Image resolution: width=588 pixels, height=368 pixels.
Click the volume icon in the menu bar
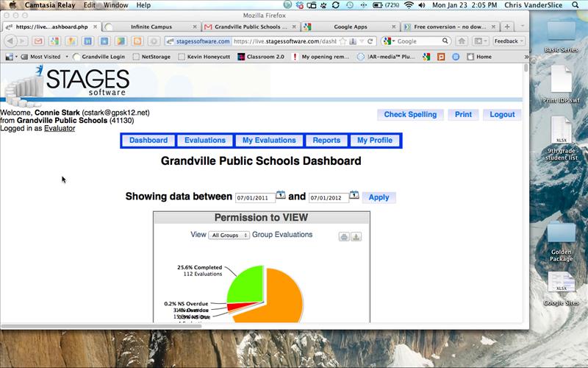[421, 5]
